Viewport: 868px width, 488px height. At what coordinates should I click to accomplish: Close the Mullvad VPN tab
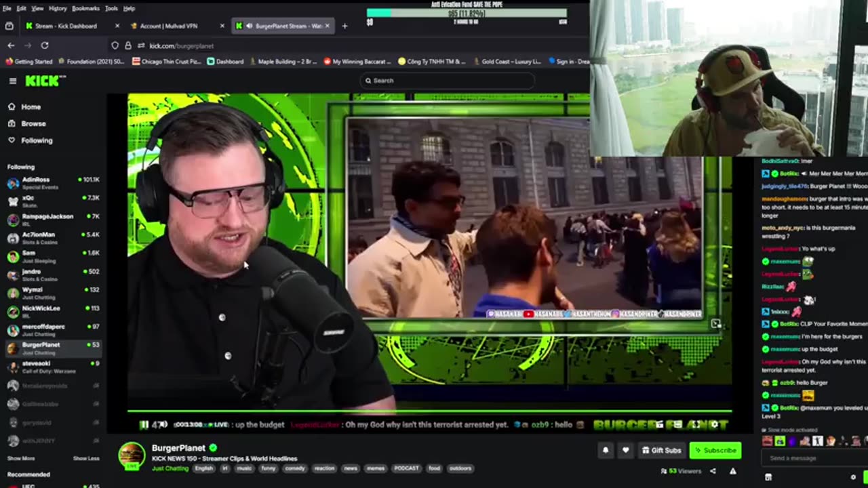[x=222, y=26]
